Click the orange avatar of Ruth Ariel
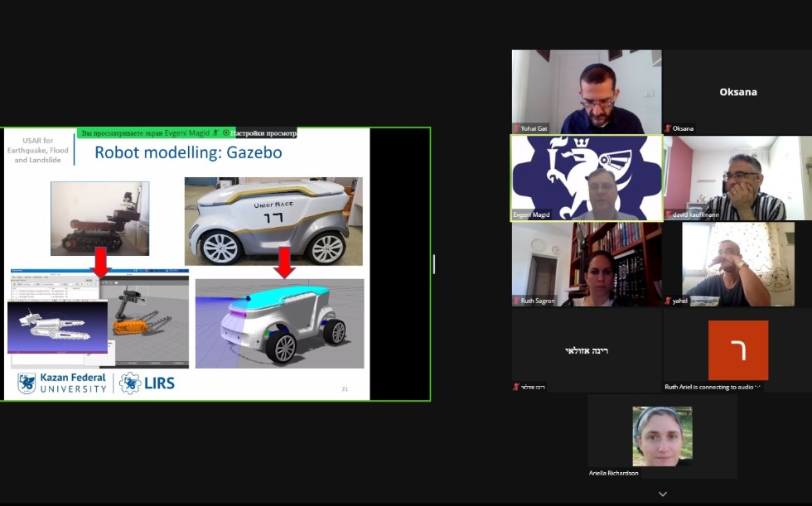 click(x=737, y=350)
